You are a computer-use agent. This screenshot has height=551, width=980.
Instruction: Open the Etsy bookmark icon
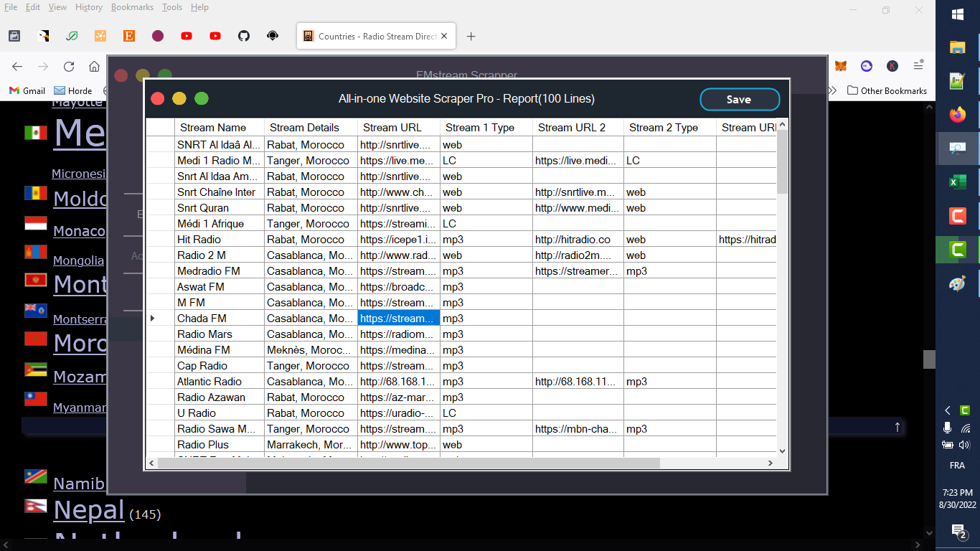(129, 36)
